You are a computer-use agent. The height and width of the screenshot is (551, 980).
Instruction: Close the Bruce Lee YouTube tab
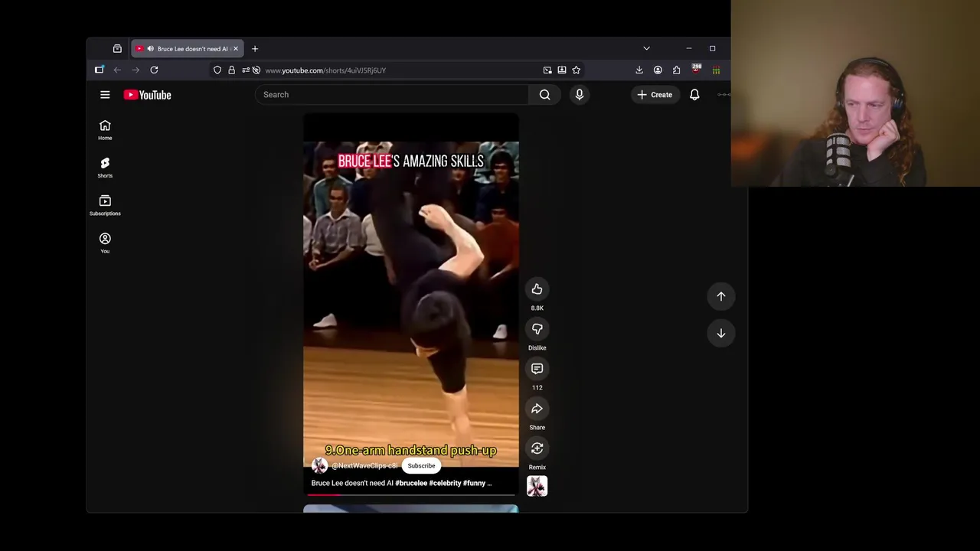pos(236,49)
